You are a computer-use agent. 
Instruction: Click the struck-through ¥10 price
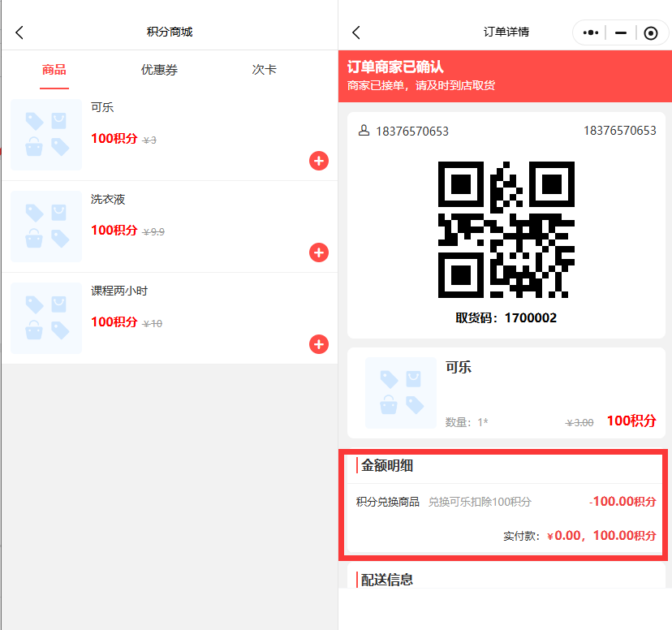152,324
